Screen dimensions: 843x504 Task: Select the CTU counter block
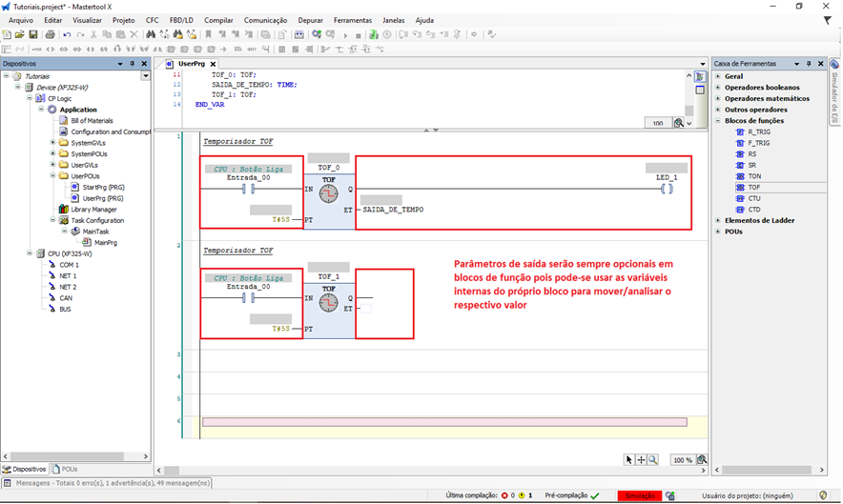click(753, 198)
